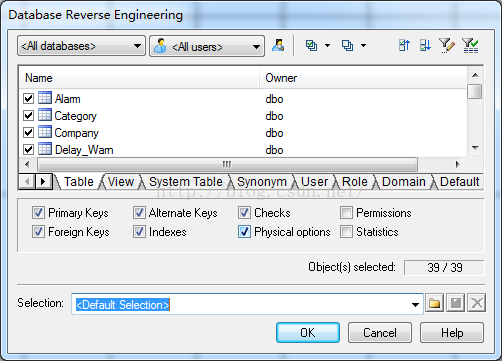Click the tab strip scroll-right arrow

click(43, 182)
